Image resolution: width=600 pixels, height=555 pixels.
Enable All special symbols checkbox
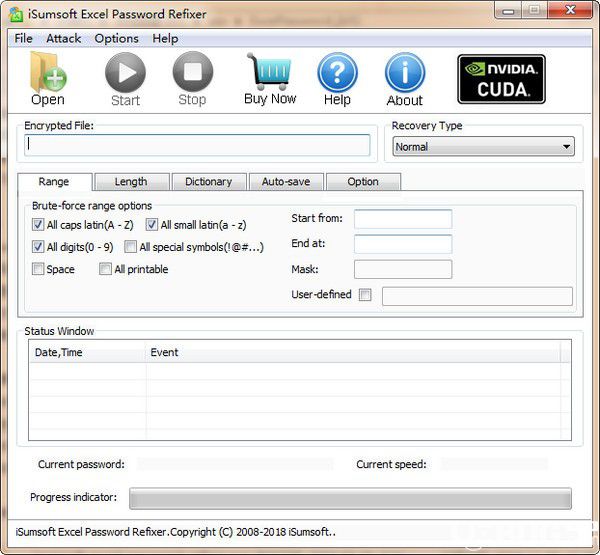pos(130,246)
